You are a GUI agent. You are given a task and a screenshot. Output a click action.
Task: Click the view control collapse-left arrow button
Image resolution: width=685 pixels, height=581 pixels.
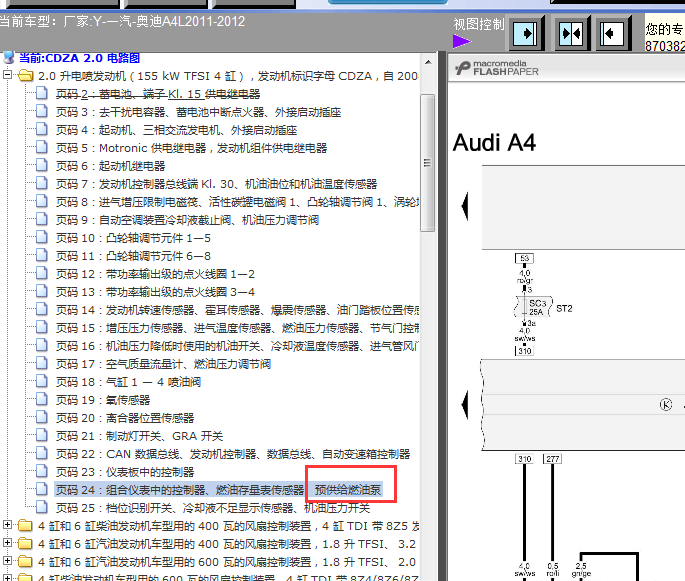point(612,33)
